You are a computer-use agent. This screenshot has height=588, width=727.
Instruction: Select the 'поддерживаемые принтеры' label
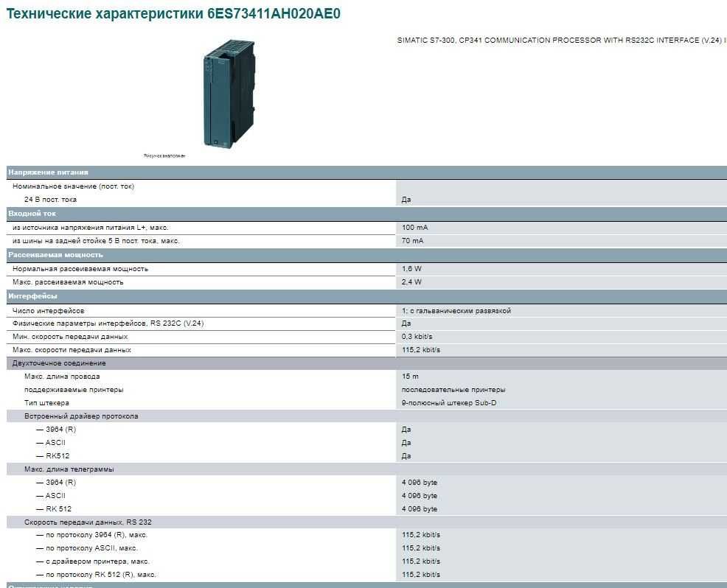tap(74, 390)
